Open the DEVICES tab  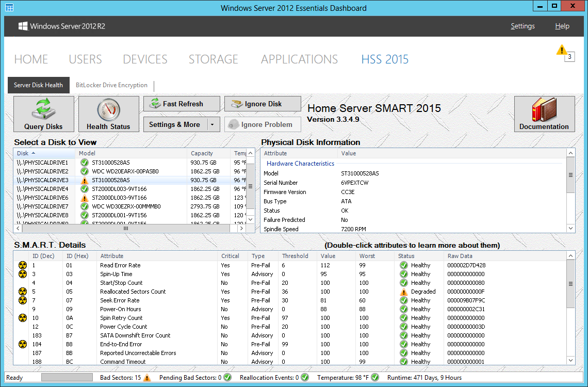(145, 59)
